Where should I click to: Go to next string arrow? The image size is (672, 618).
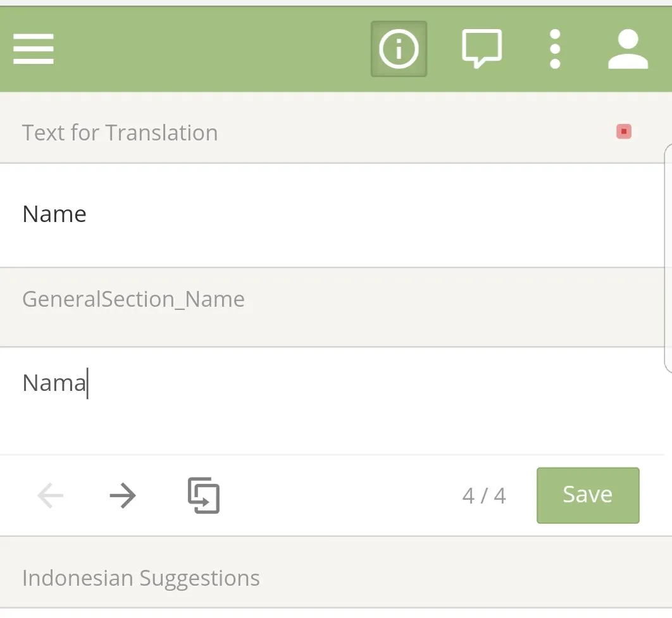123,495
